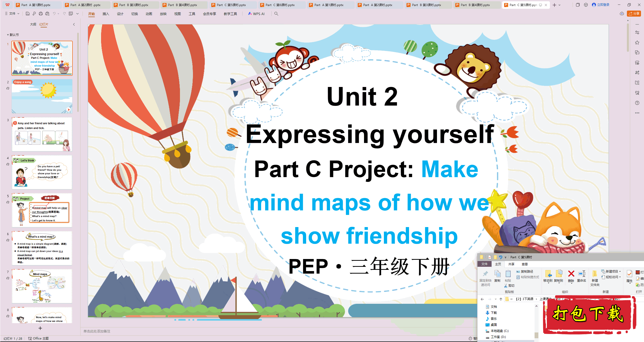Click the Cut scissors in Explorer ribbon
644x342 pixels.
point(506,286)
